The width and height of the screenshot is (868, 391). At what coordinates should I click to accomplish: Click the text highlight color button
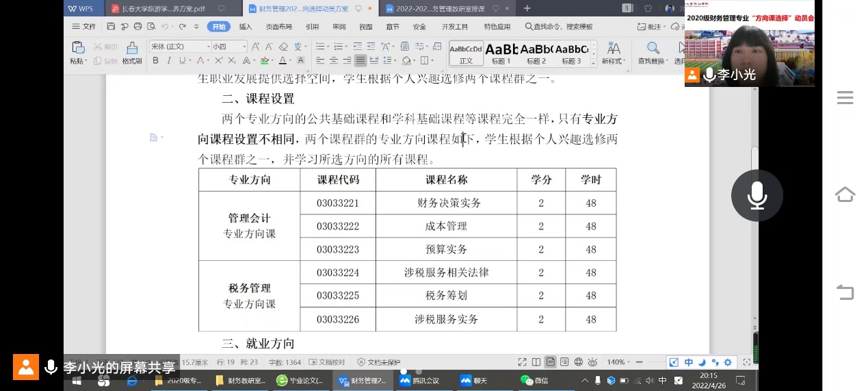(x=265, y=60)
